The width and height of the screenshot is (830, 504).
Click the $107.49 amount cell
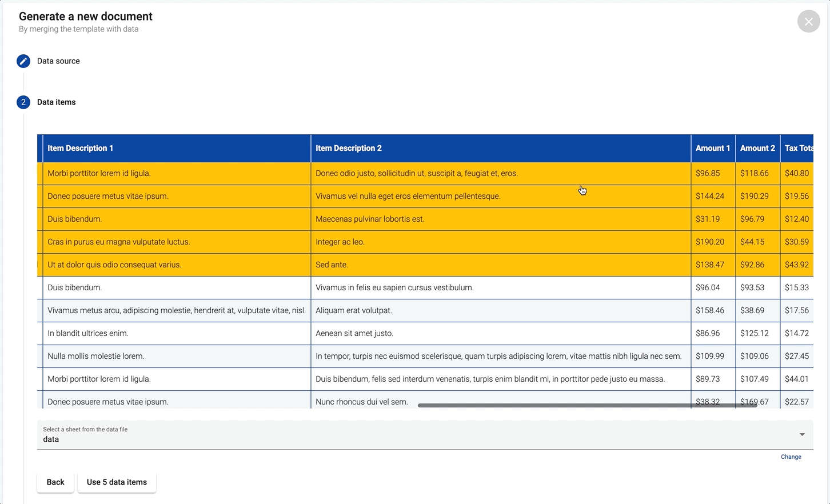(x=757, y=379)
